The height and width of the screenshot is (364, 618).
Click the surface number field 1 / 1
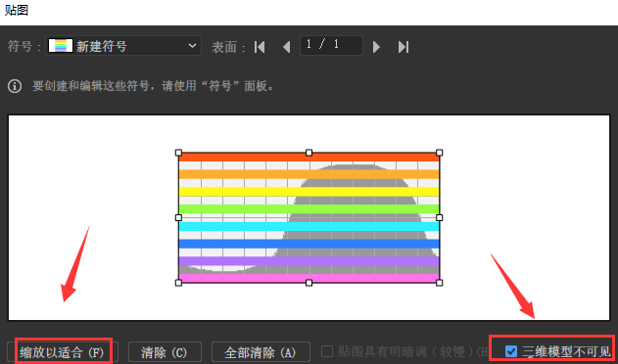coord(331,45)
